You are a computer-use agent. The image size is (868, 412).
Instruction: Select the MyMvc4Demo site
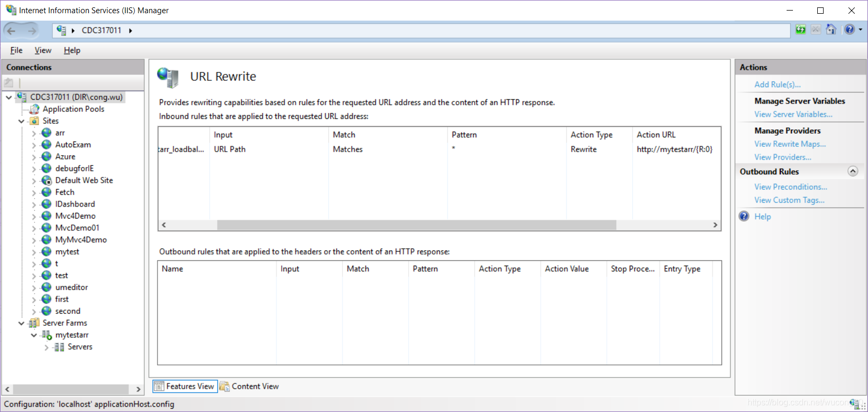pyautogui.click(x=81, y=240)
